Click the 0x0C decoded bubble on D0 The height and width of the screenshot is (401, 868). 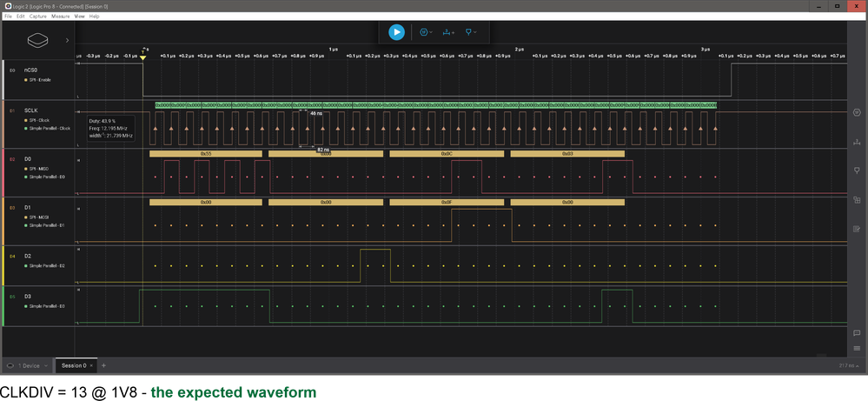(x=447, y=153)
